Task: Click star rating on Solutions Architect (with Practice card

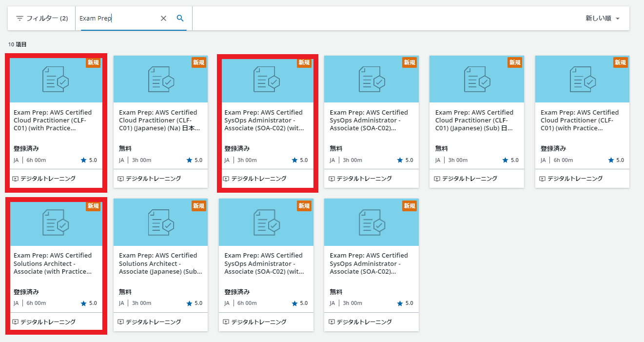Action: (x=89, y=303)
